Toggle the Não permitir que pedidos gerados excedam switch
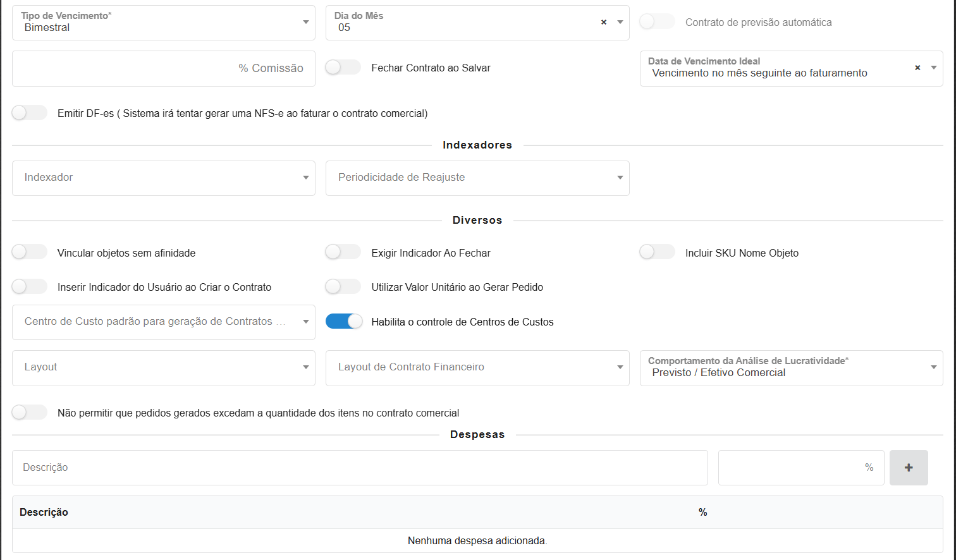The width and height of the screenshot is (956, 560). pyautogui.click(x=30, y=412)
